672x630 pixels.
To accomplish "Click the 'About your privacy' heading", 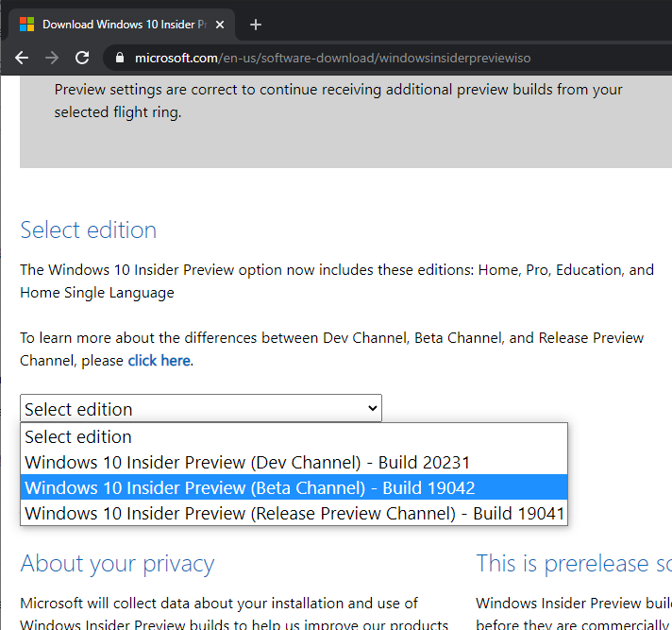I will [x=117, y=564].
